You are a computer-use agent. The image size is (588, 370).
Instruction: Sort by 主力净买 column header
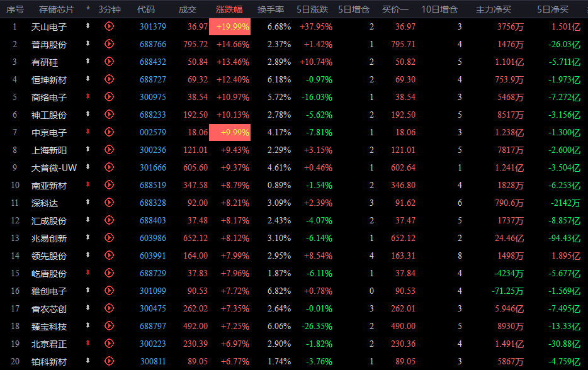coord(494,9)
